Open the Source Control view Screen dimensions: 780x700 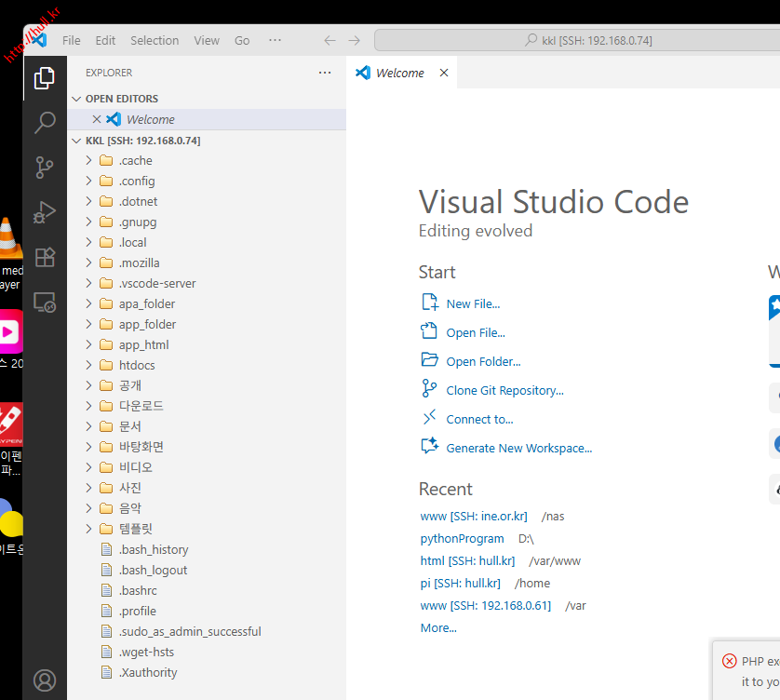click(x=45, y=168)
